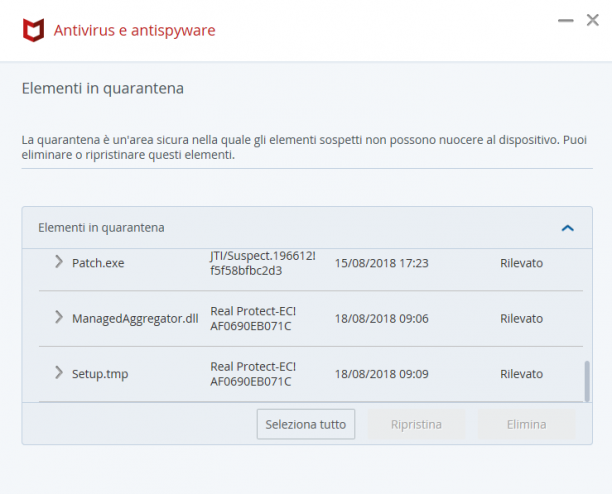Select the Setup.tmp file name
The height and width of the screenshot is (494, 612).
coord(100,374)
